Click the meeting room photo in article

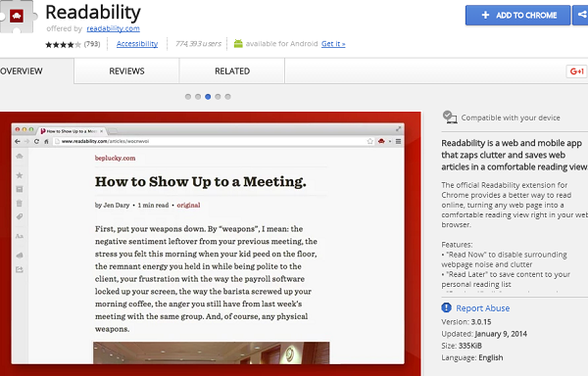(x=212, y=352)
